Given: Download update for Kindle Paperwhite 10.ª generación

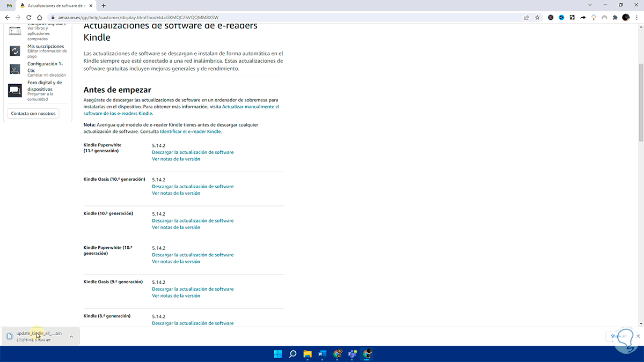Looking at the screenshot, I should point(193,255).
